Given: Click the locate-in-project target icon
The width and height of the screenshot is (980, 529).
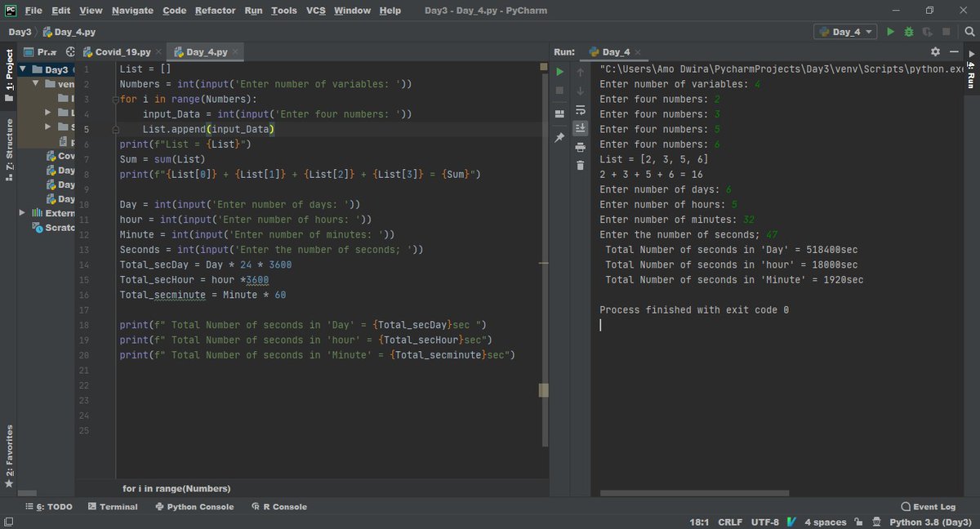Looking at the screenshot, I should coord(69,51).
